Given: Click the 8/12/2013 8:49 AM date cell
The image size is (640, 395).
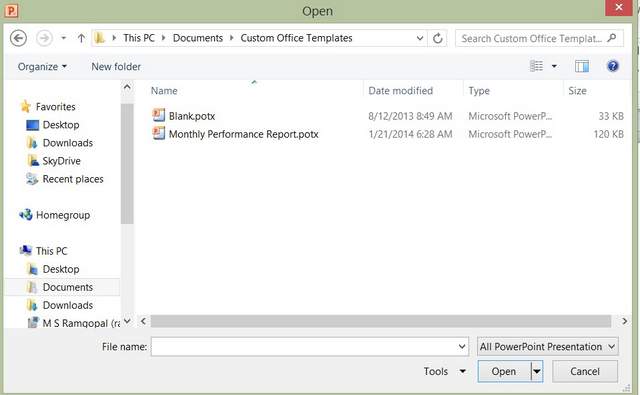Looking at the screenshot, I should (x=410, y=116).
